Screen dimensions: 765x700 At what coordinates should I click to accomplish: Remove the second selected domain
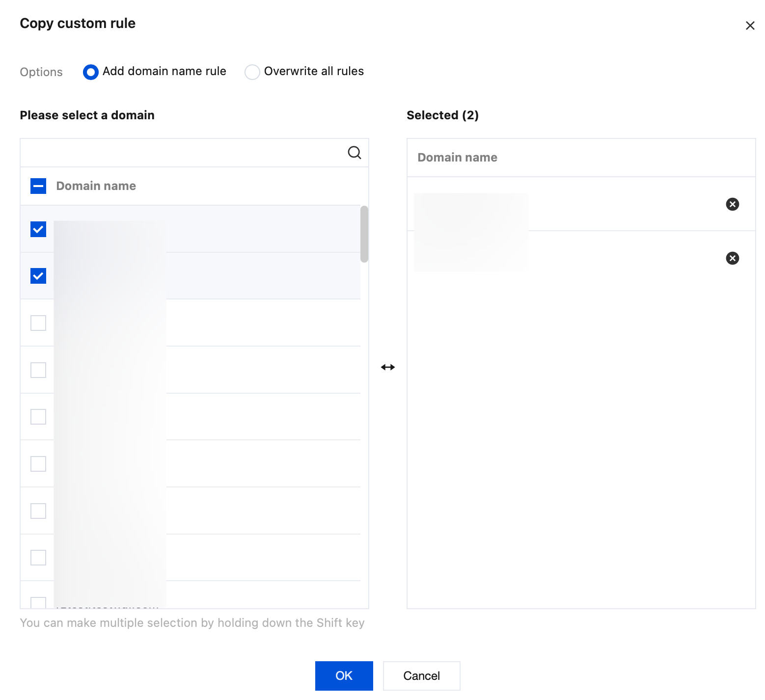point(732,258)
